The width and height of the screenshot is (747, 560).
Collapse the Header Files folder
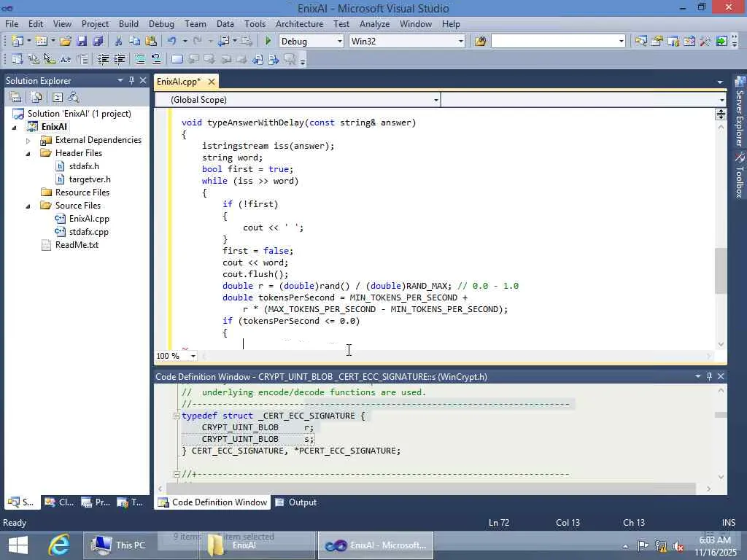(x=28, y=153)
